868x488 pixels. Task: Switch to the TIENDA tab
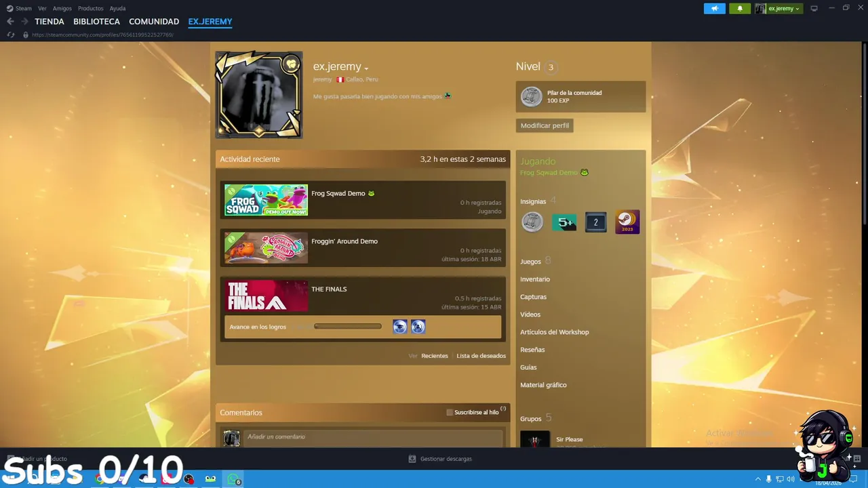tap(50, 22)
